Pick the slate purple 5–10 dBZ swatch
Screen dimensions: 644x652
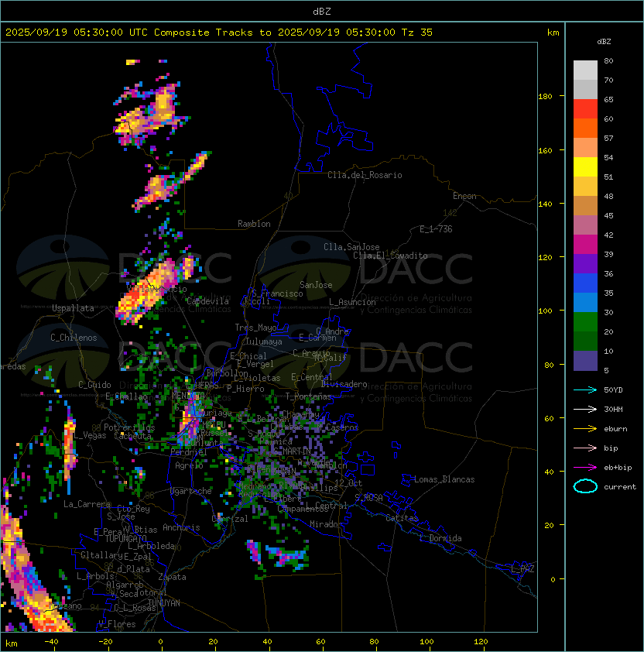(585, 361)
